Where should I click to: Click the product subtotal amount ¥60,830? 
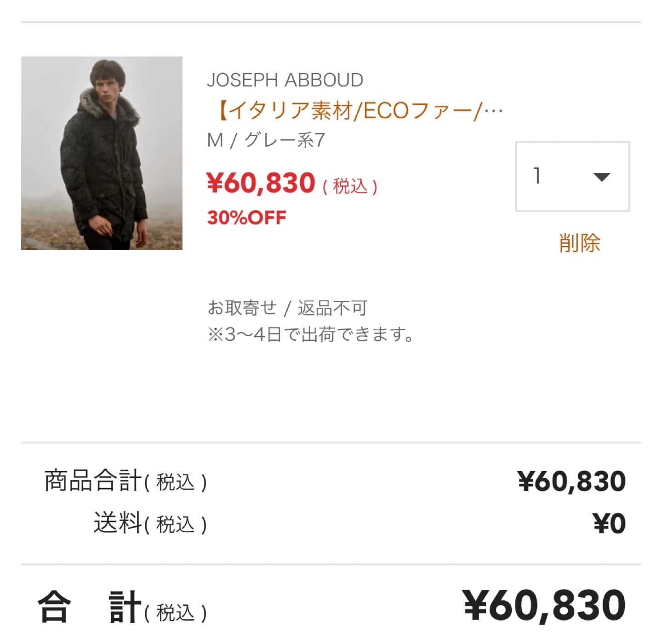(571, 481)
